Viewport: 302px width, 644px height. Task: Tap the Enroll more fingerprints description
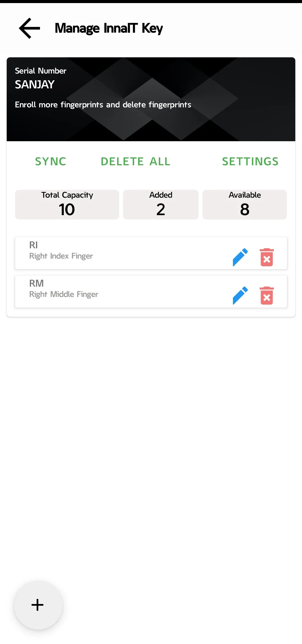tap(103, 105)
